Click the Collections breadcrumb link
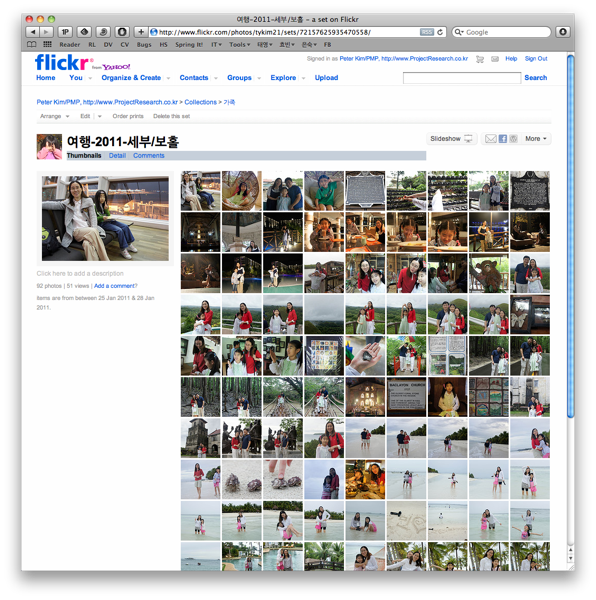596x600 pixels. (x=200, y=102)
